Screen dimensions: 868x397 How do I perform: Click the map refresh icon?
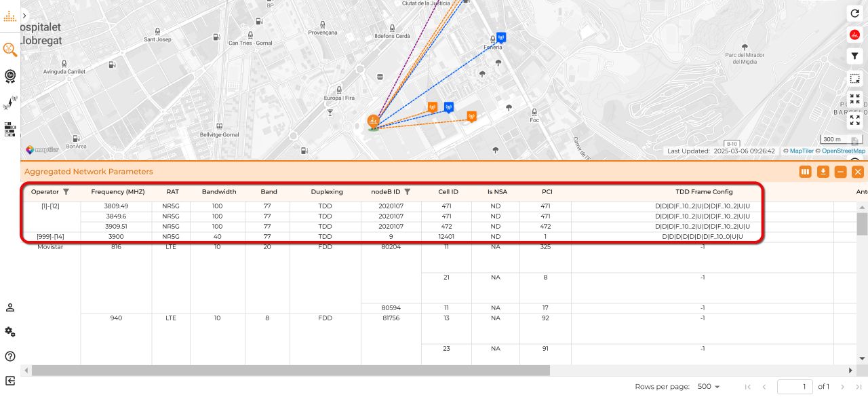click(854, 13)
